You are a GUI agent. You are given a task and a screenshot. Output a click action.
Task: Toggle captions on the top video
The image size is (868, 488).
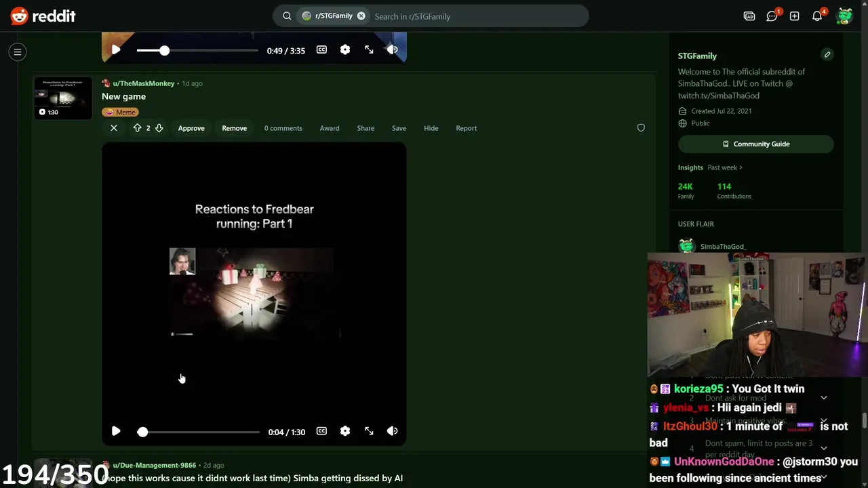point(321,50)
